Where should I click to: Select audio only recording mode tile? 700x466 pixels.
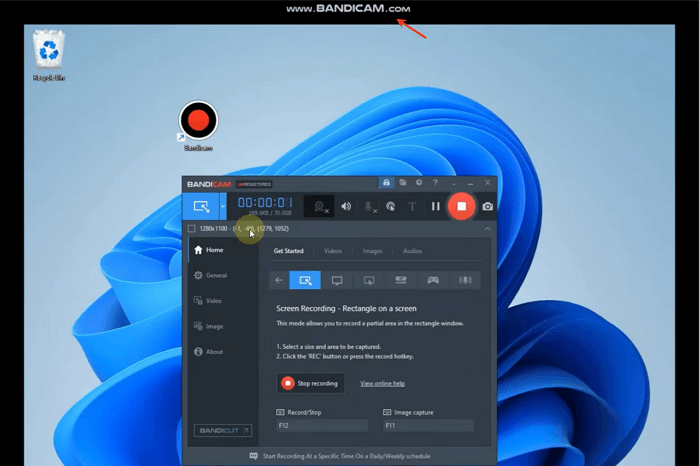coord(465,280)
